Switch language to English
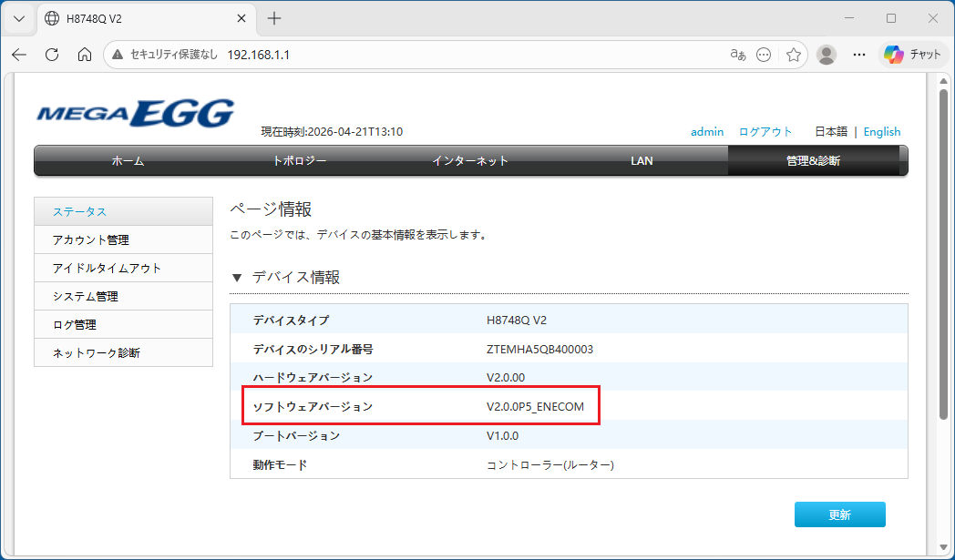 tap(882, 131)
